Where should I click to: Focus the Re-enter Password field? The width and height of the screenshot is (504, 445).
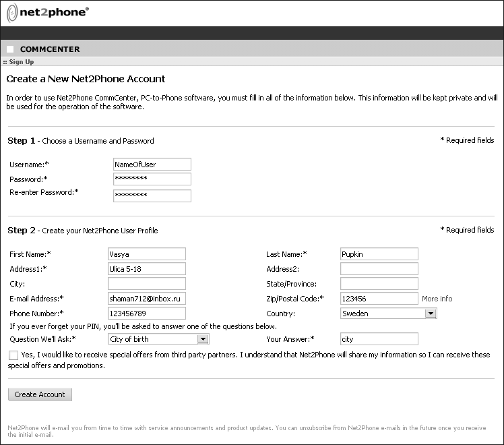pyautogui.click(x=152, y=196)
